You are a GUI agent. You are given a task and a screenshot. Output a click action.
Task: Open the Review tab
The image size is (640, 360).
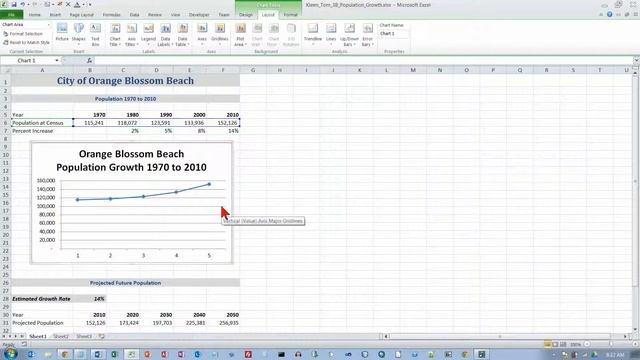pyautogui.click(x=155, y=15)
